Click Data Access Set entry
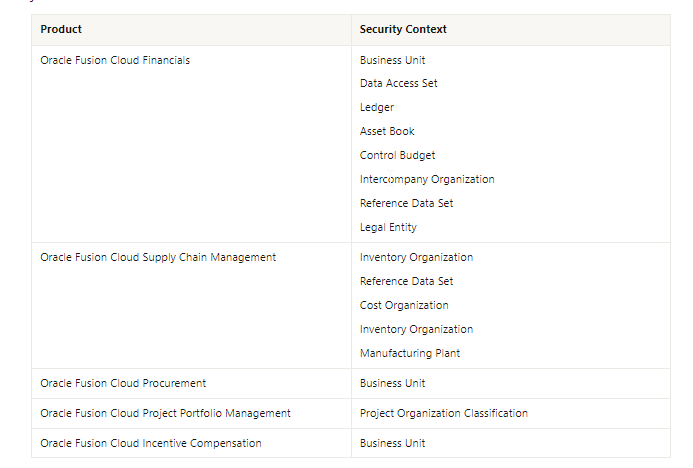This screenshot has height=468, width=693. coord(399,84)
